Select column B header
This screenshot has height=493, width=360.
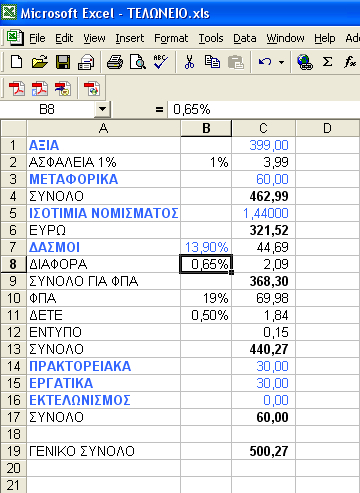coord(206,128)
